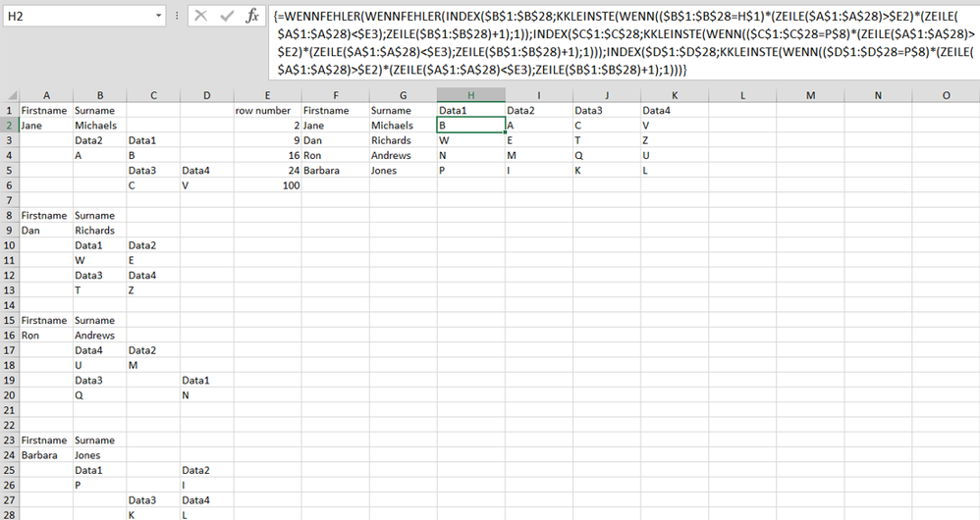This screenshot has width=980, height=520.
Task: Click cell B17 labeled Data4
Action: click(x=100, y=350)
